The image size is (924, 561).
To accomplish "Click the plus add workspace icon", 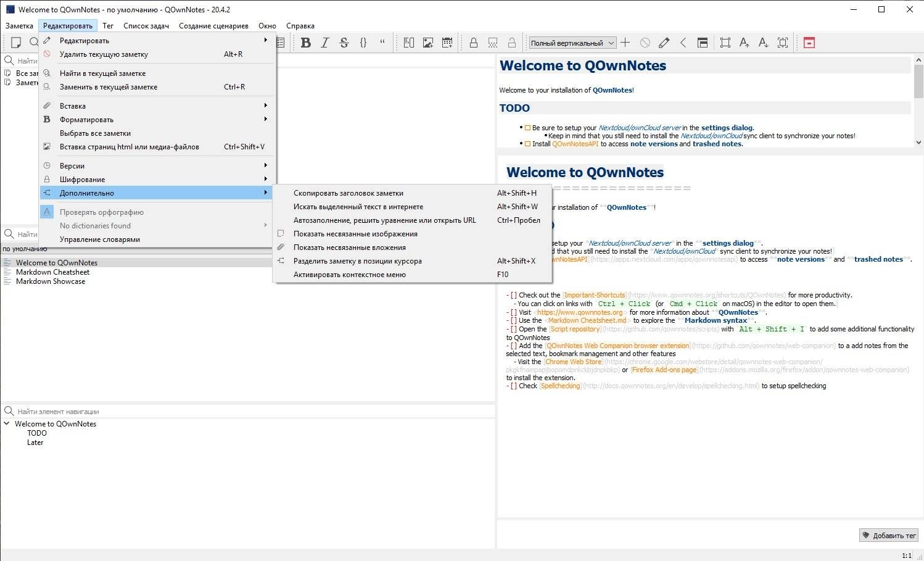I will pyautogui.click(x=625, y=43).
